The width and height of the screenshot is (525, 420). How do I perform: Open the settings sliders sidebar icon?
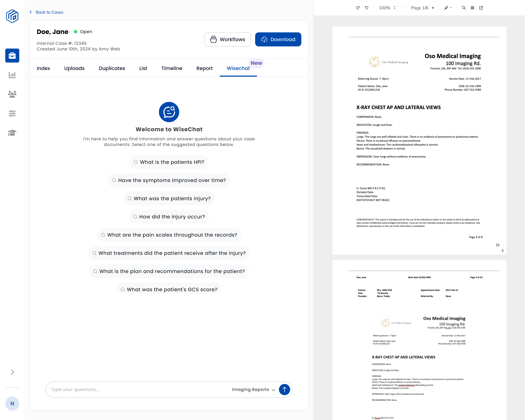pyautogui.click(x=12, y=113)
